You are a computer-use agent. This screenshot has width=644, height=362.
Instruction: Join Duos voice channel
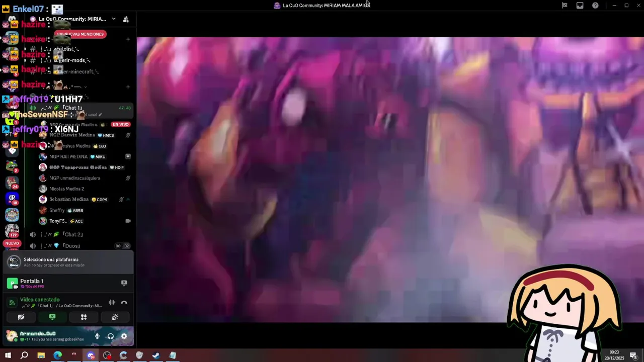click(x=80, y=246)
